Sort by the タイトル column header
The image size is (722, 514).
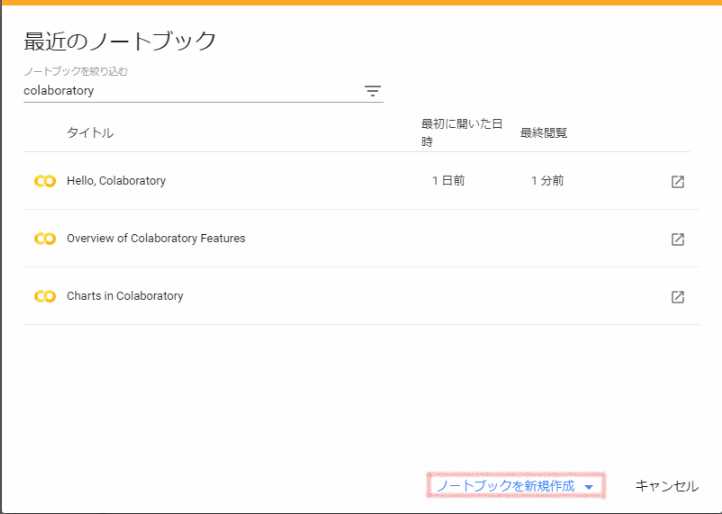[x=90, y=133]
